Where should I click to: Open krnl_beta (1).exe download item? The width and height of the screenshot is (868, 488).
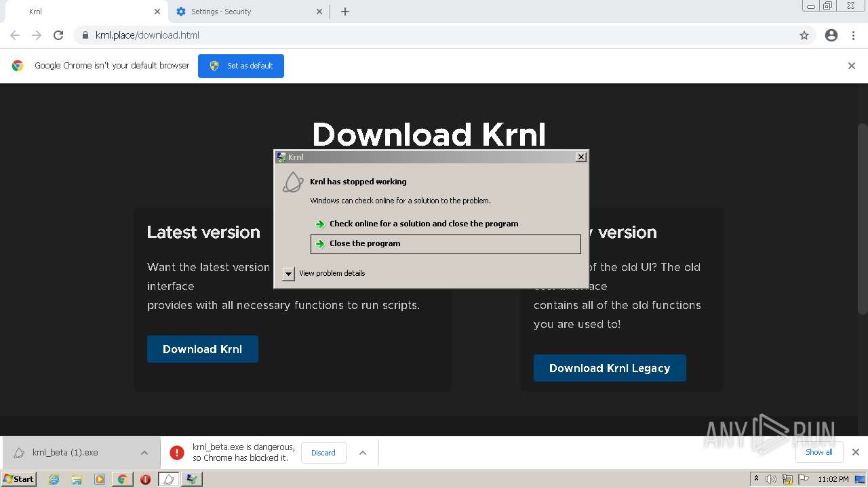(65, 453)
